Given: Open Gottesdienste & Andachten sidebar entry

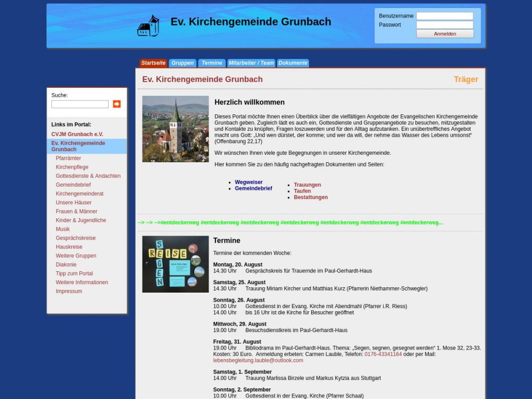Looking at the screenshot, I should point(88,176).
